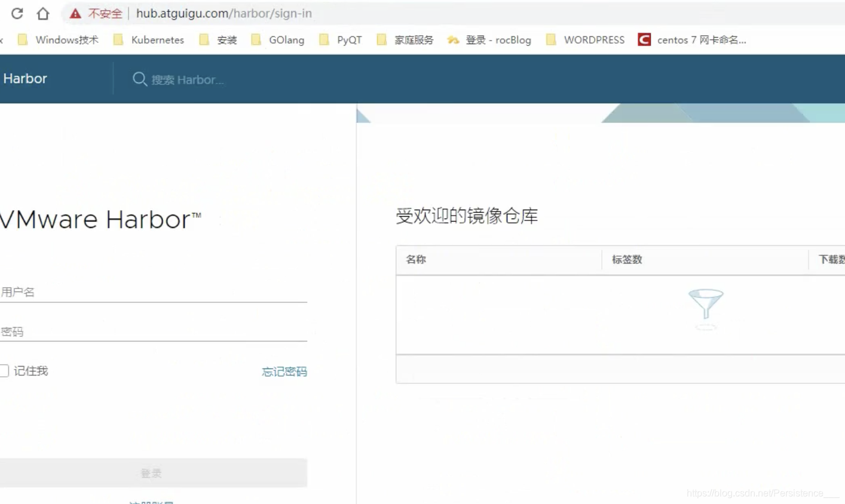The width and height of the screenshot is (845, 504).
Task: Focus the 搜索 Harbor search field
Action: 188,80
